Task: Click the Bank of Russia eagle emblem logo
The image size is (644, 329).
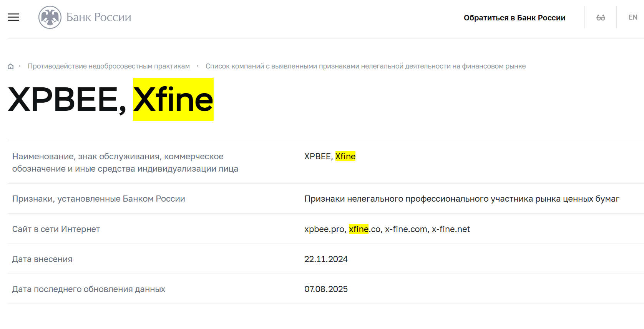Action: [50, 17]
